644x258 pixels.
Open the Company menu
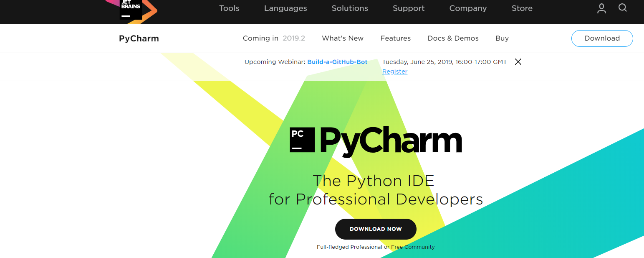coord(468,8)
